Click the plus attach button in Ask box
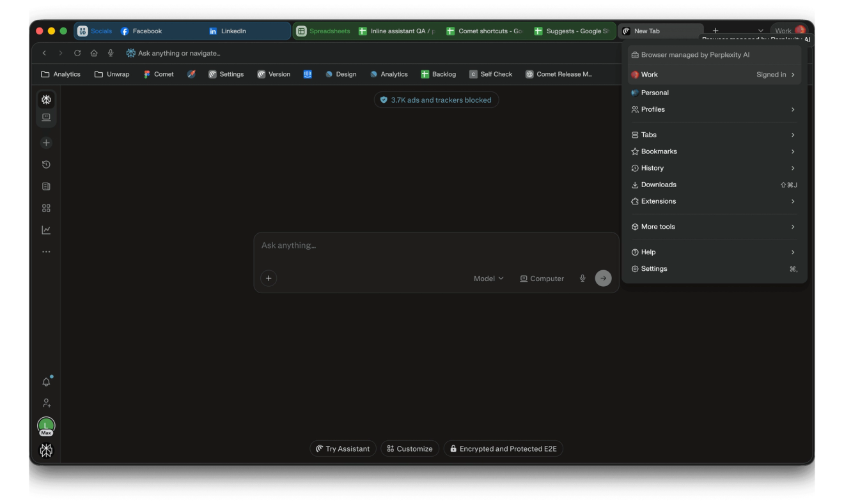This screenshot has width=844, height=504. [x=269, y=278]
